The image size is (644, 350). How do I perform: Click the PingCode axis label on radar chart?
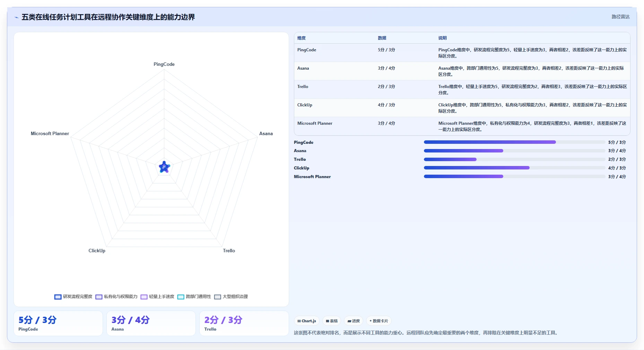point(164,64)
